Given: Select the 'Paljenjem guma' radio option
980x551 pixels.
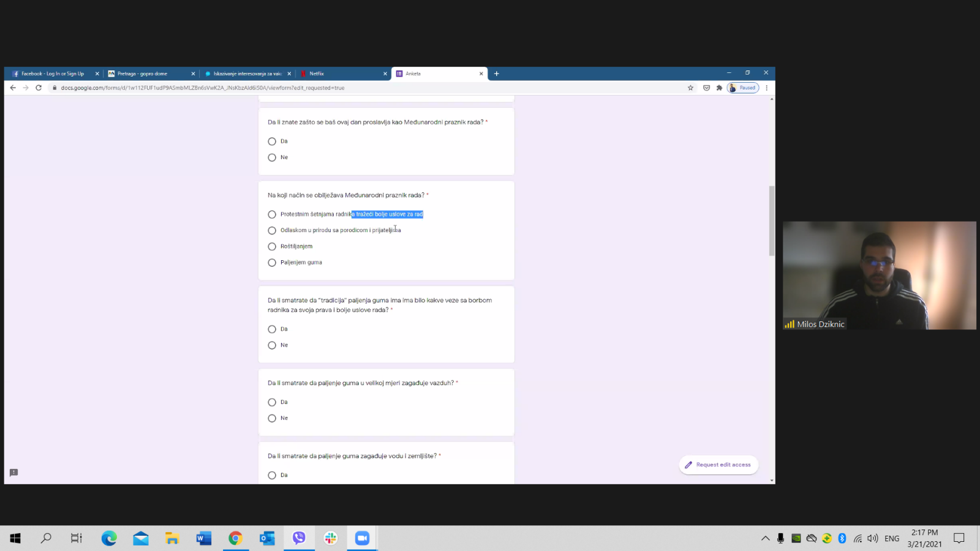Looking at the screenshot, I should (272, 263).
